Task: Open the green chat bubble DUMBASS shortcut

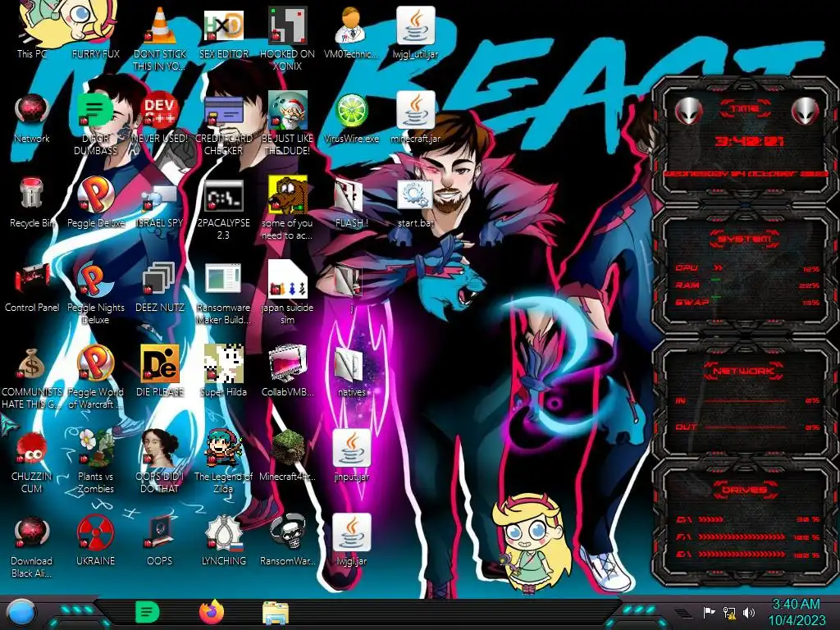Action: click(95, 110)
